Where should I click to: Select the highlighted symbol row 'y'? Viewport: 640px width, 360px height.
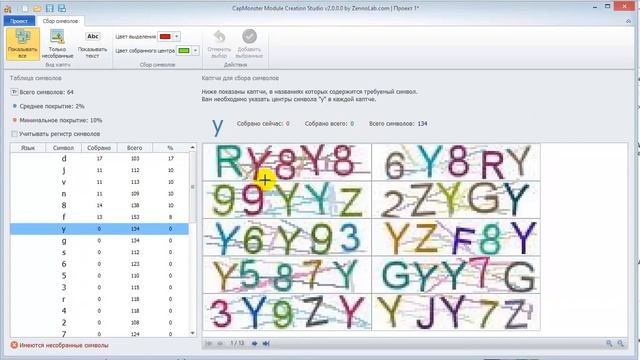coord(99,229)
